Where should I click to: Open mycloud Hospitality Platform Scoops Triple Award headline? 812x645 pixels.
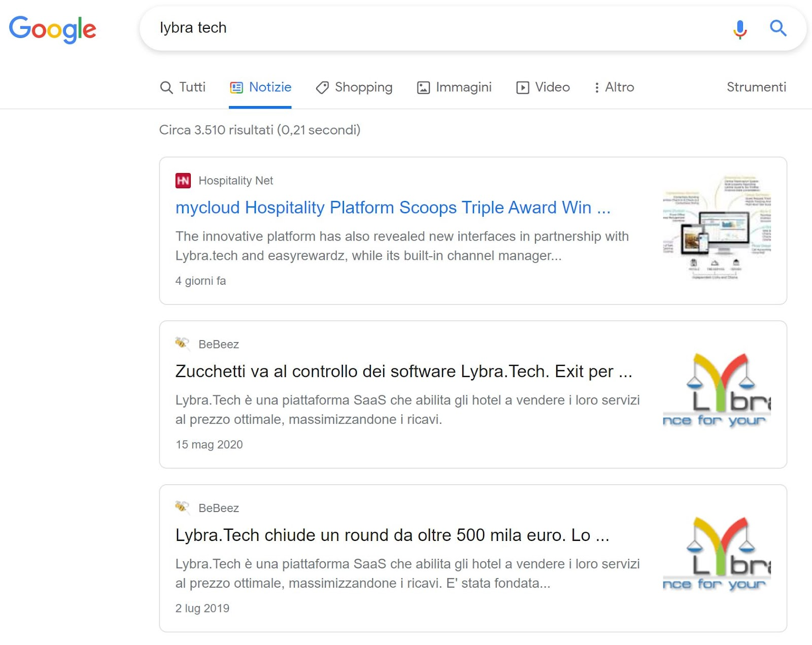tap(393, 208)
